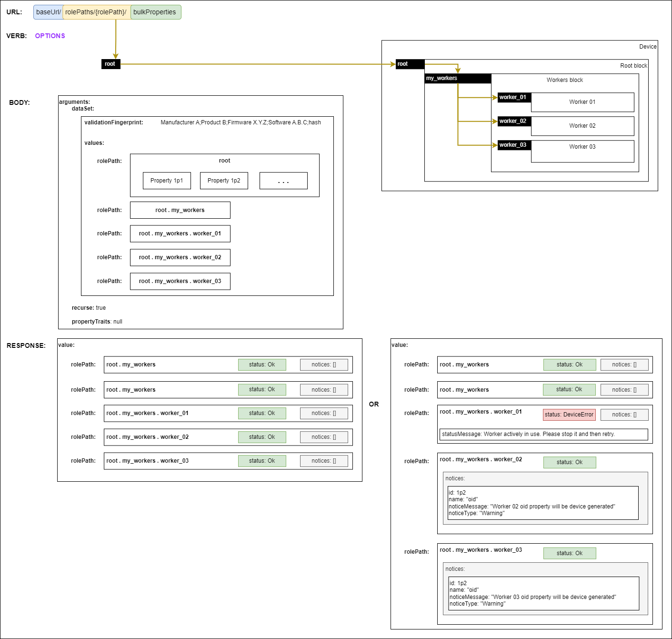
Task: Click right response notices box beside DeviceError
Action: pyautogui.click(x=624, y=415)
